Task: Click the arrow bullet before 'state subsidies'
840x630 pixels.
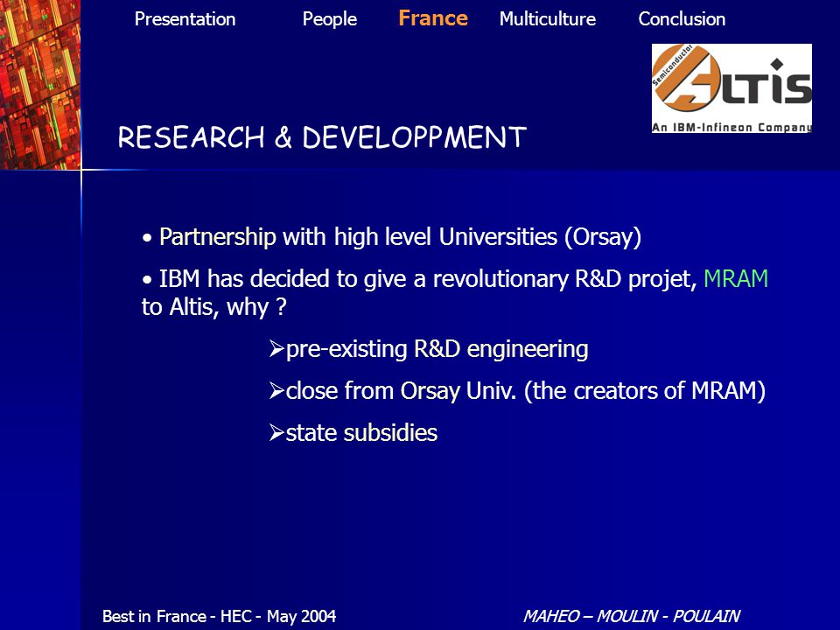Action: pyautogui.click(x=276, y=433)
